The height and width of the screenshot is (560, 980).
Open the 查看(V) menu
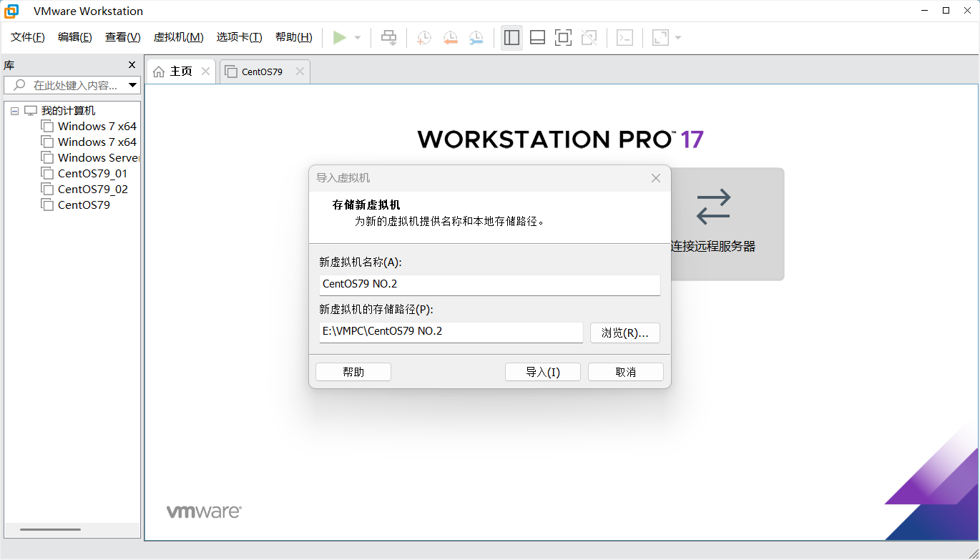point(123,37)
